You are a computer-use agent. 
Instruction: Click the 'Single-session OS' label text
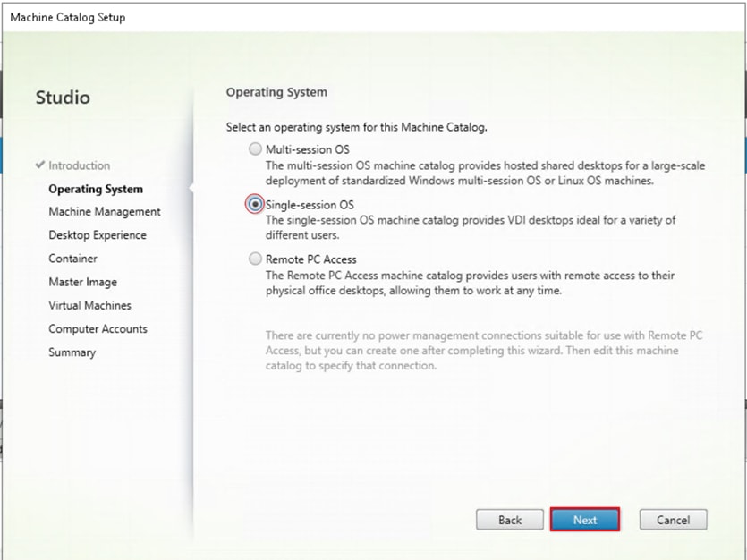(310, 205)
